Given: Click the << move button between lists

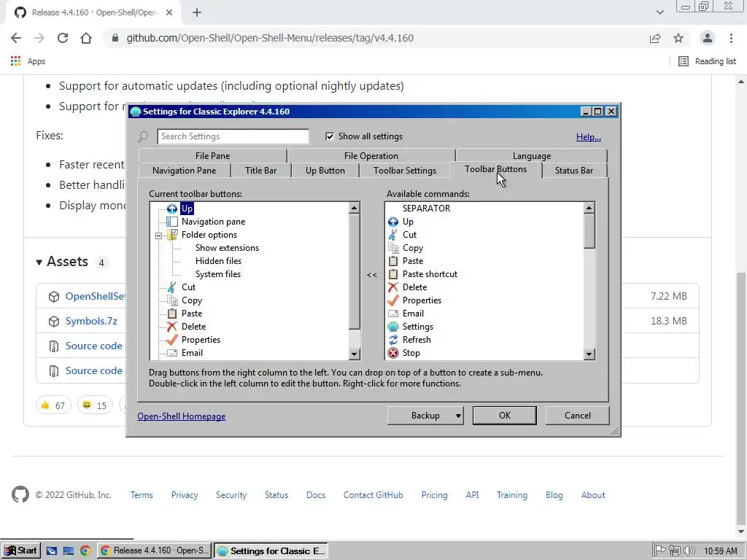Looking at the screenshot, I should 372,275.
